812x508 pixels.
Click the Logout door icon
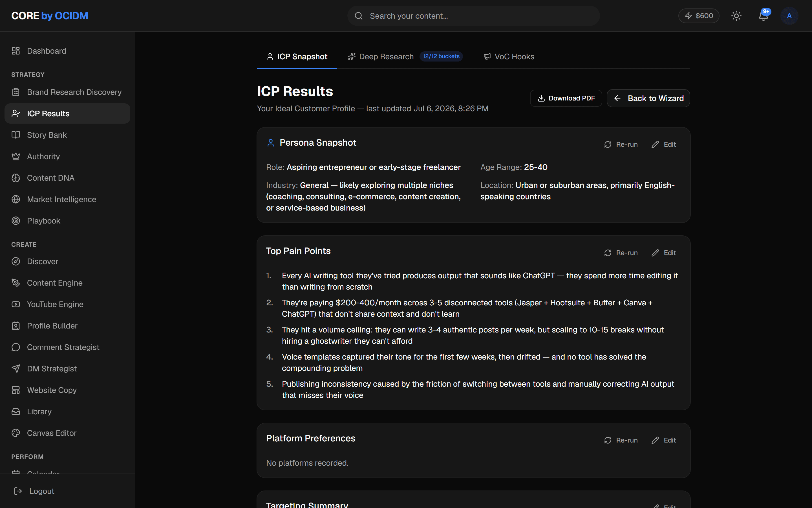tap(18, 491)
